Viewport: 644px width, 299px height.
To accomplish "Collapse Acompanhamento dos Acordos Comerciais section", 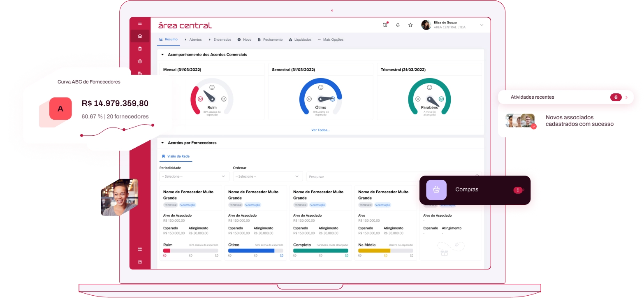I will 162,55.
